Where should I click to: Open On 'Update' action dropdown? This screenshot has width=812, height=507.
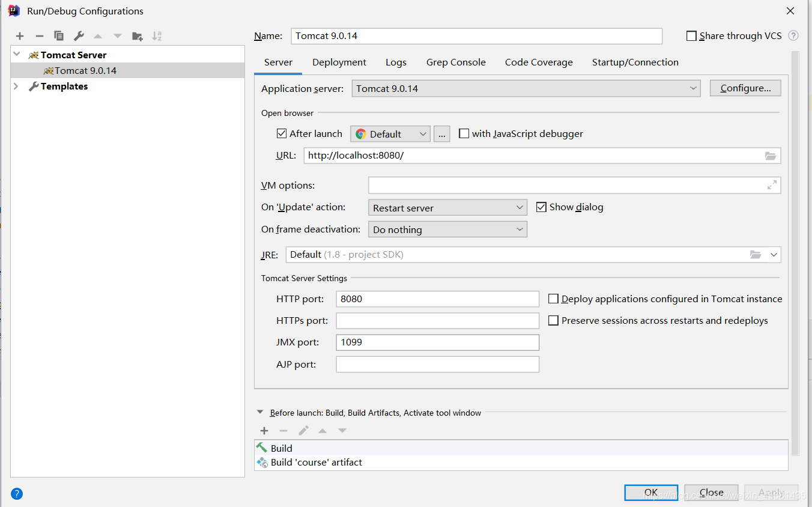point(447,208)
